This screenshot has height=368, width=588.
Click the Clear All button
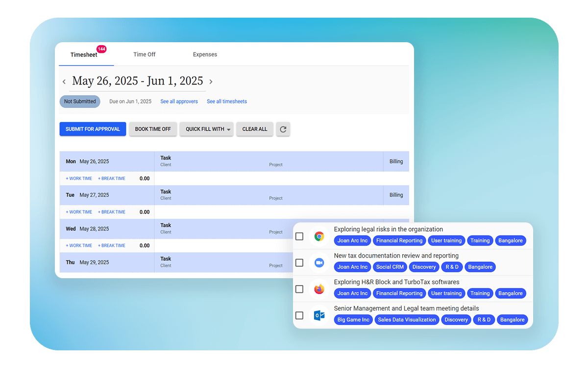[x=255, y=129]
